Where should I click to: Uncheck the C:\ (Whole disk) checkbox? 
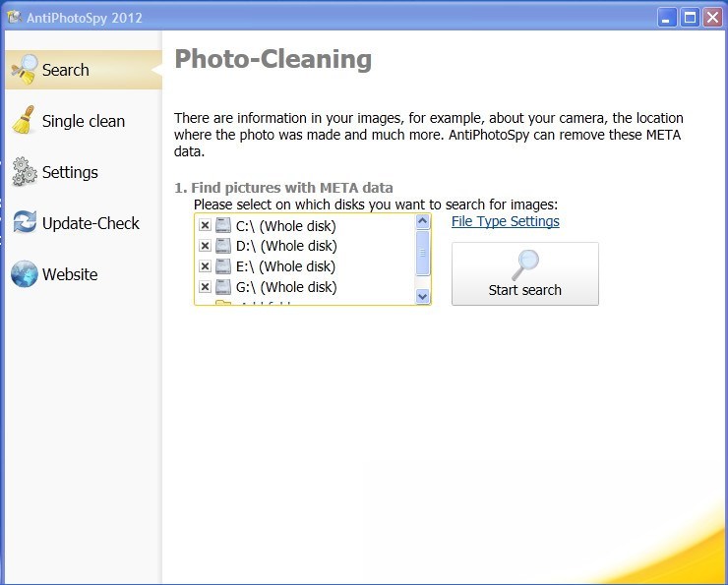[x=205, y=225]
